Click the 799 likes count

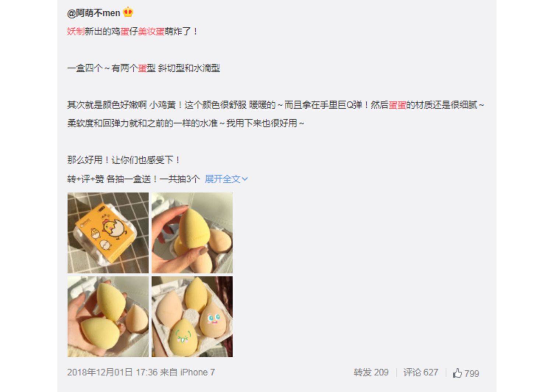472,373
